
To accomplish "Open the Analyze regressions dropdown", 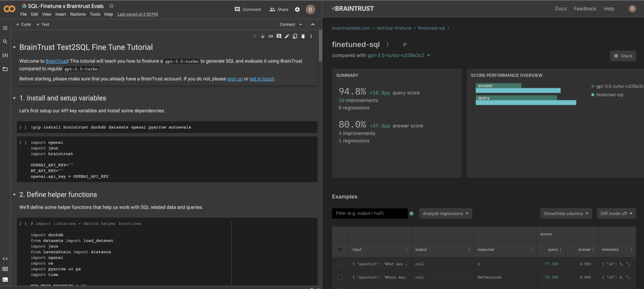I will [445, 214].
